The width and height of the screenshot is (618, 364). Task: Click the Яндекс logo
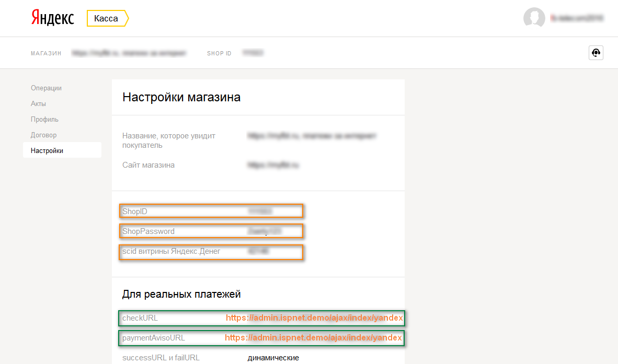52,18
